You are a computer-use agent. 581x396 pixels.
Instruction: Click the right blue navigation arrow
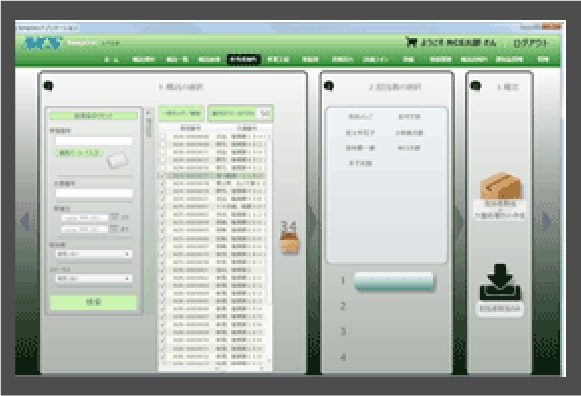[x=546, y=221]
